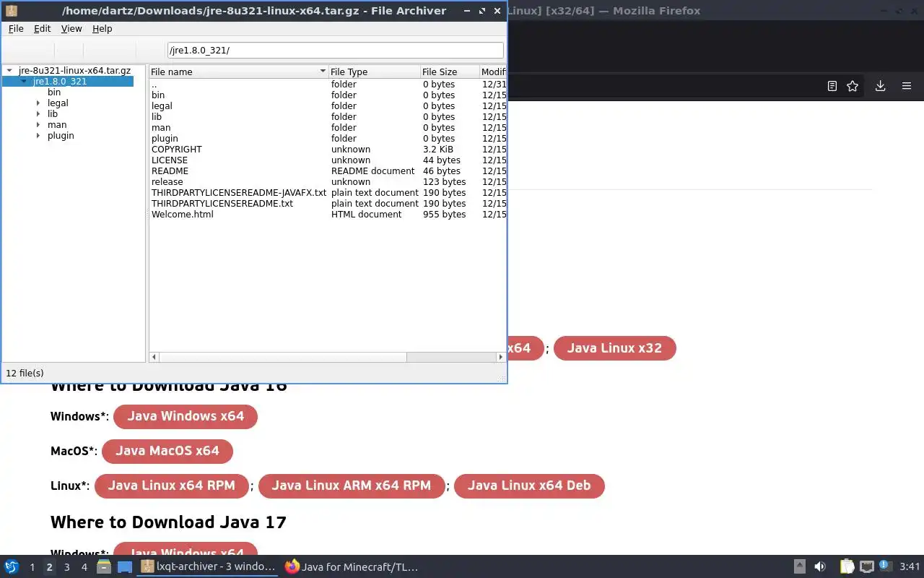Click the show desktop taskbar icon
924x578 pixels.
[x=125, y=566]
